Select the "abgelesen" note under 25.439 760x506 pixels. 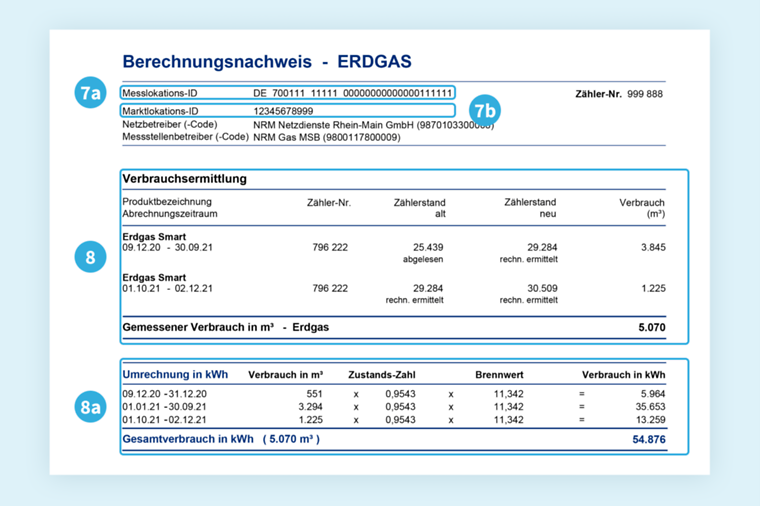tap(423, 259)
